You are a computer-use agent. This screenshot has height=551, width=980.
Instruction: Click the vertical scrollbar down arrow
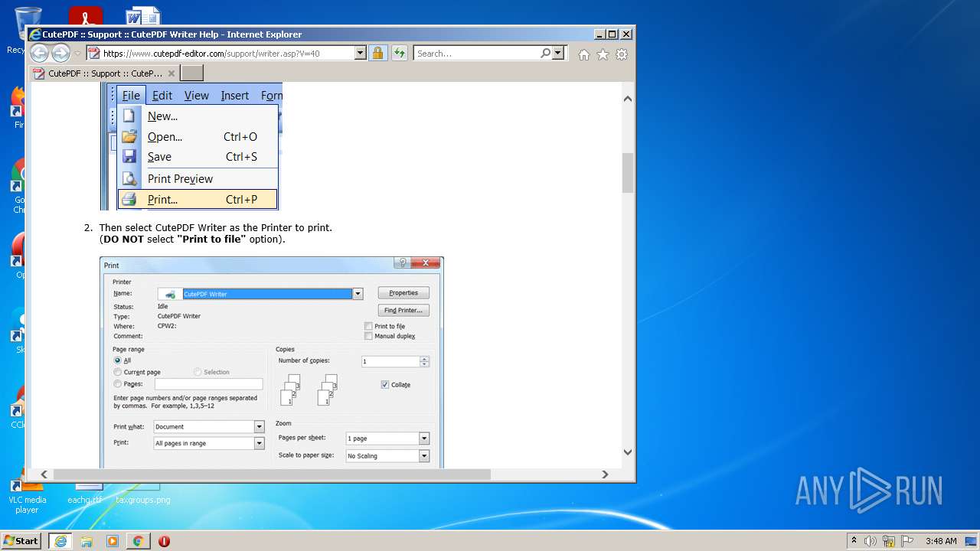click(628, 452)
